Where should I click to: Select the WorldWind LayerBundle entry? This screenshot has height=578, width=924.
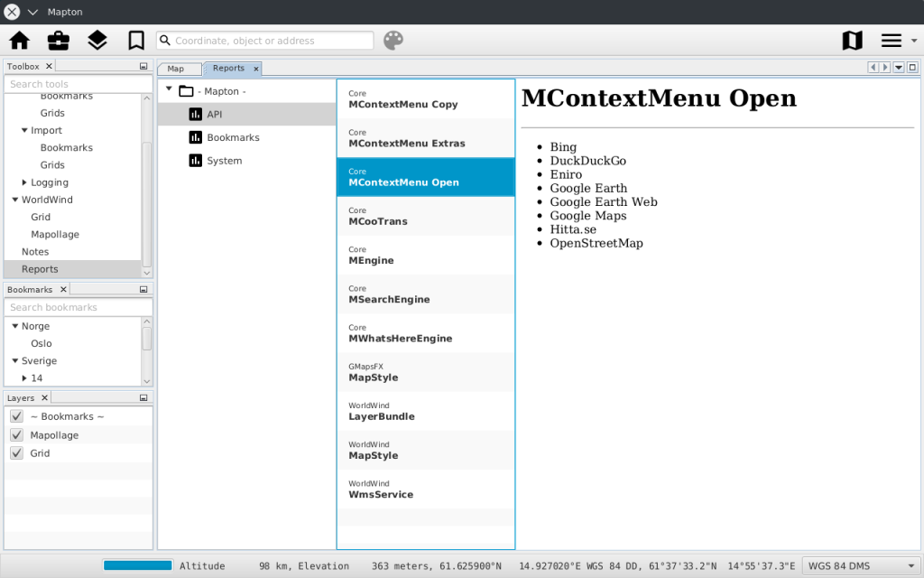pyautogui.click(x=426, y=411)
